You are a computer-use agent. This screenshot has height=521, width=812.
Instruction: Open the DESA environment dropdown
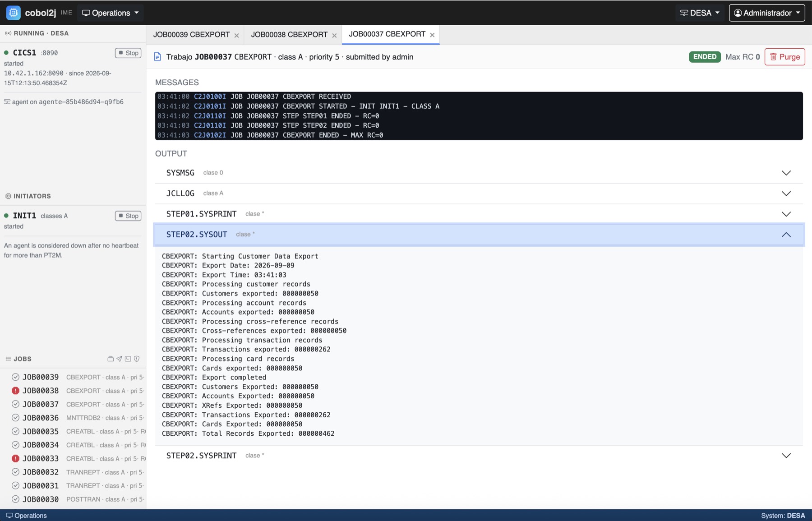[x=700, y=13]
